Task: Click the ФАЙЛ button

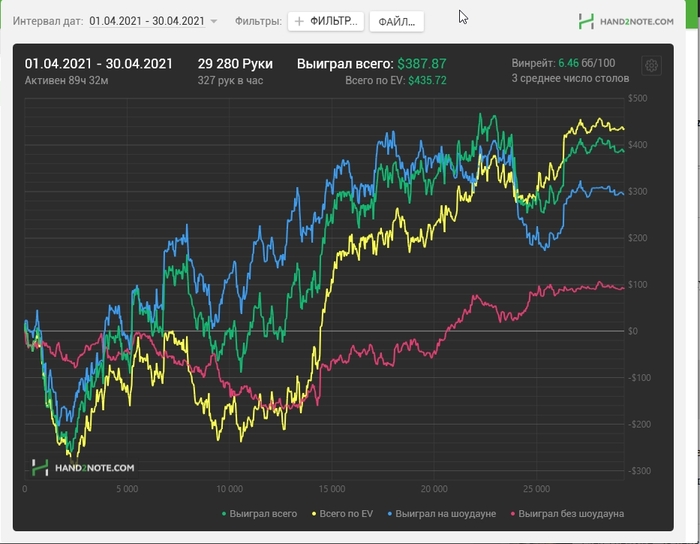Action: pos(396,21)
